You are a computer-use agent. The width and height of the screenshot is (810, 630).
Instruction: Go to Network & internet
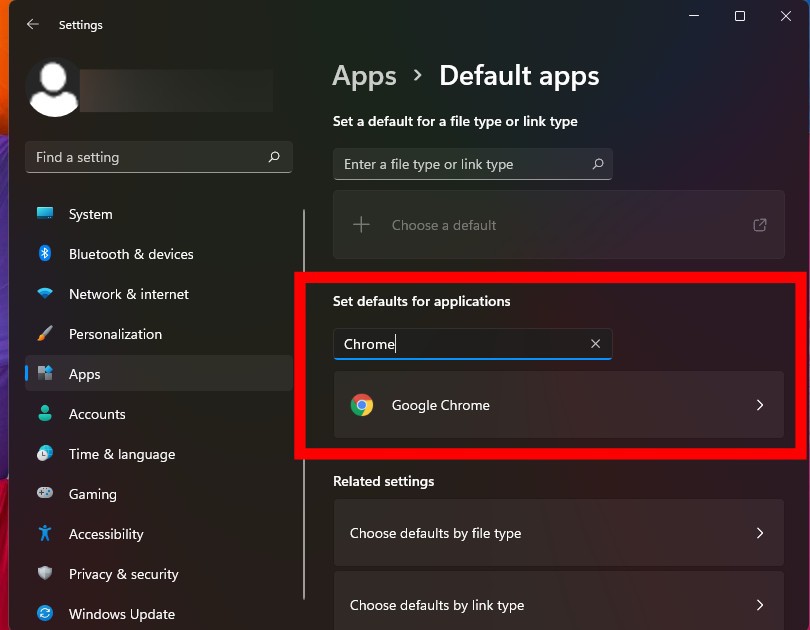159,294
